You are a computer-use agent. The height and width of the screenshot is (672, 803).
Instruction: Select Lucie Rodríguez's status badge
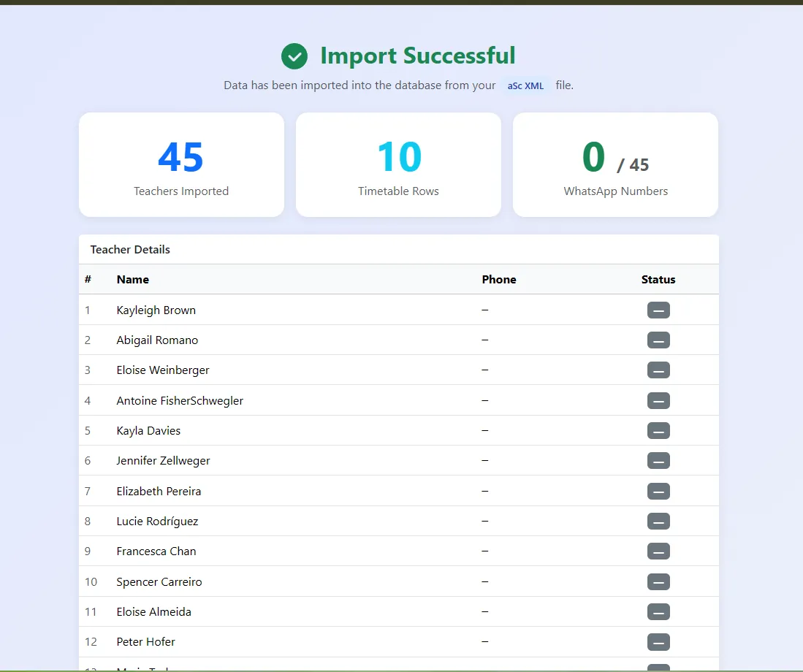pyautogui.click(x=658, y=521)
